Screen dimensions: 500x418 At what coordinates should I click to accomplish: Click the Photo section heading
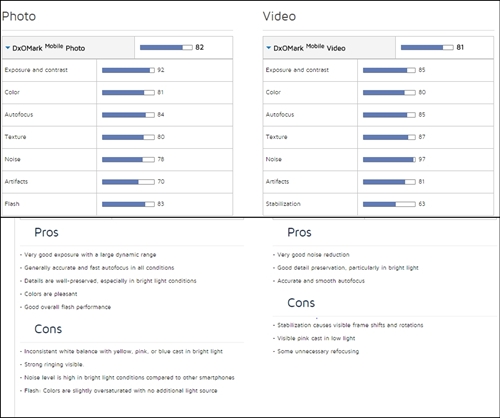point(19,16)
